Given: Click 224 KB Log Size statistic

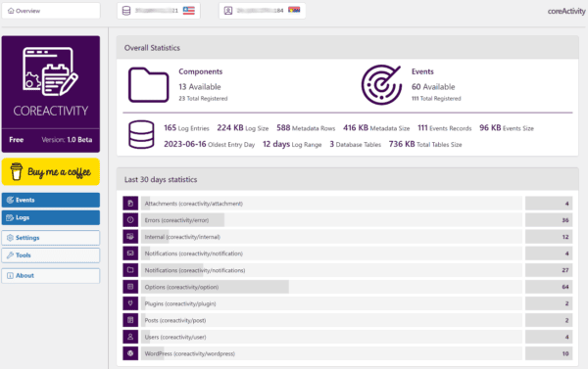Looking at the screenshot, I should coord(243,128).
